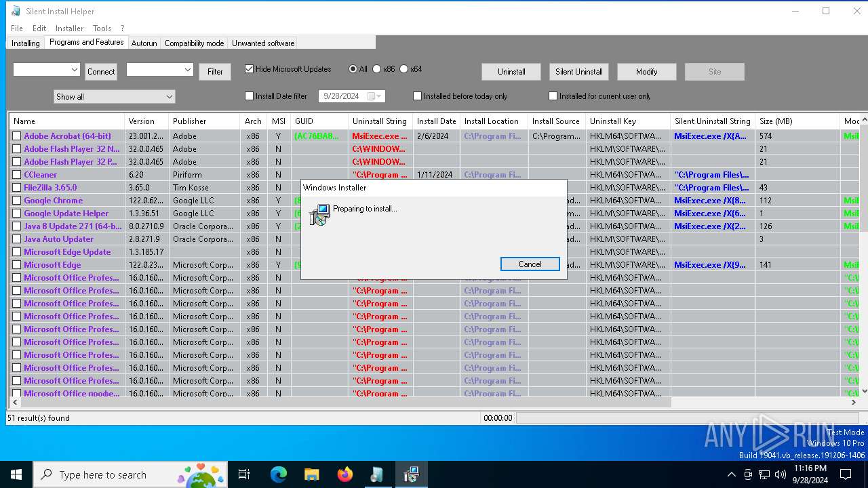Switch to the Autorun tab
This screenshot has height=488, width=868.
coord(144,43)
